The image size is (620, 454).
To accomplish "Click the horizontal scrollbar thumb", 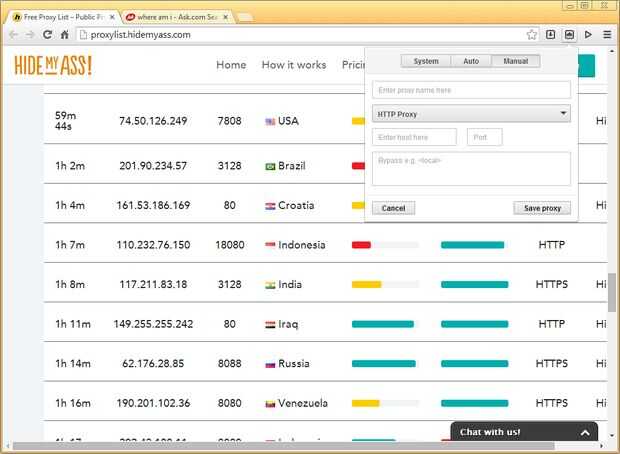I will pyautogui.click(x=283, y=446).
